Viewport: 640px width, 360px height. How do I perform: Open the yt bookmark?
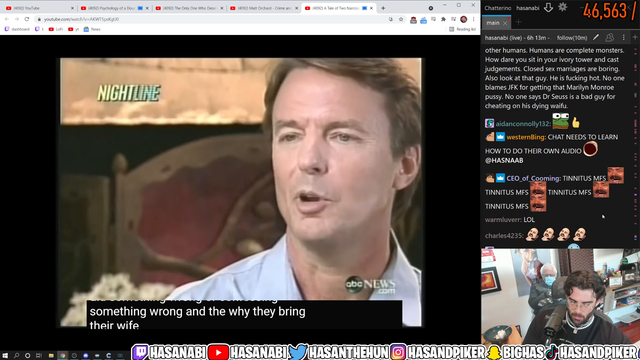point(73,29)
